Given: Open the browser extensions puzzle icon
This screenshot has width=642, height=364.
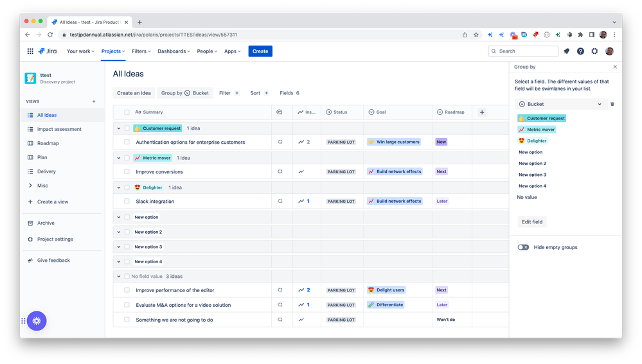Looking at the screenshot, I should pos(580,35).
